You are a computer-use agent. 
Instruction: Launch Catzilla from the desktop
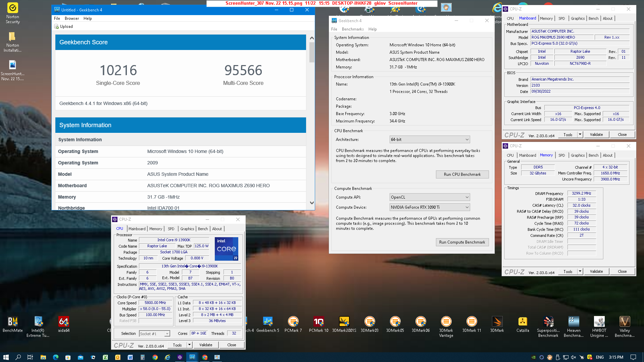(x=523, y=324)
